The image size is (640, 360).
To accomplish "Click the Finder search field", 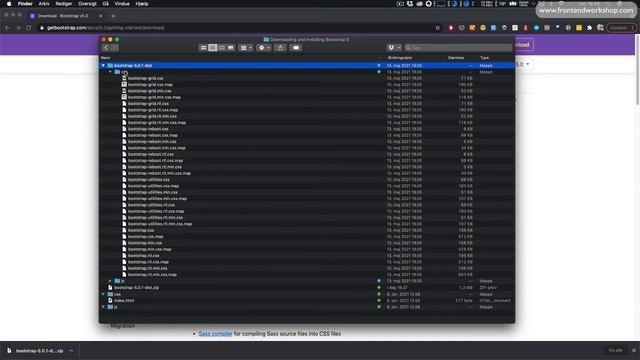I will pos(458,48).
